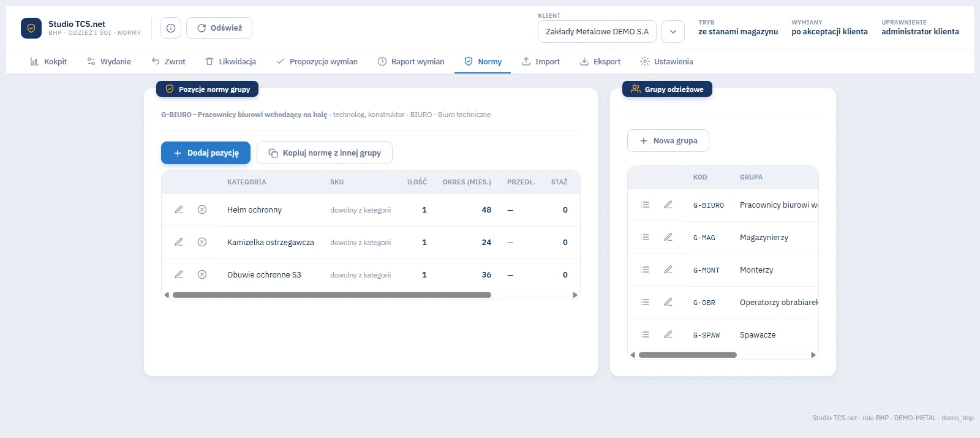This screenshot has width=980, height=438.
Task: Edit group G-MONT with pencil icon
Action: [668, 270]
